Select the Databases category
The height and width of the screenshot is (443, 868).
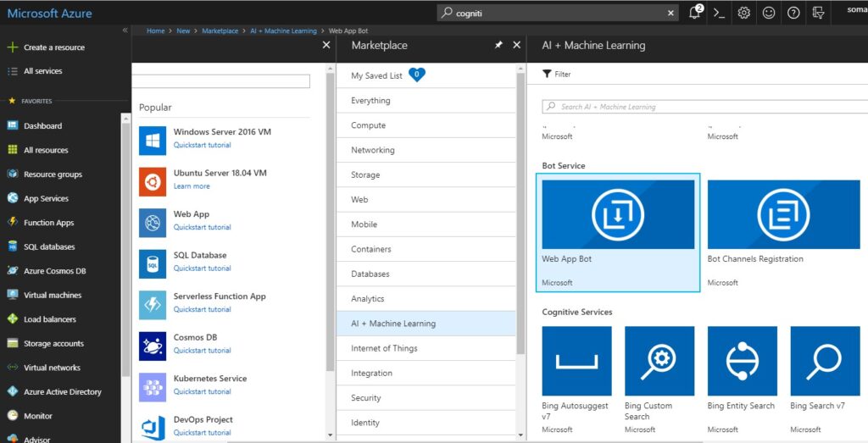pyautogui.click(x=426, y=274)
